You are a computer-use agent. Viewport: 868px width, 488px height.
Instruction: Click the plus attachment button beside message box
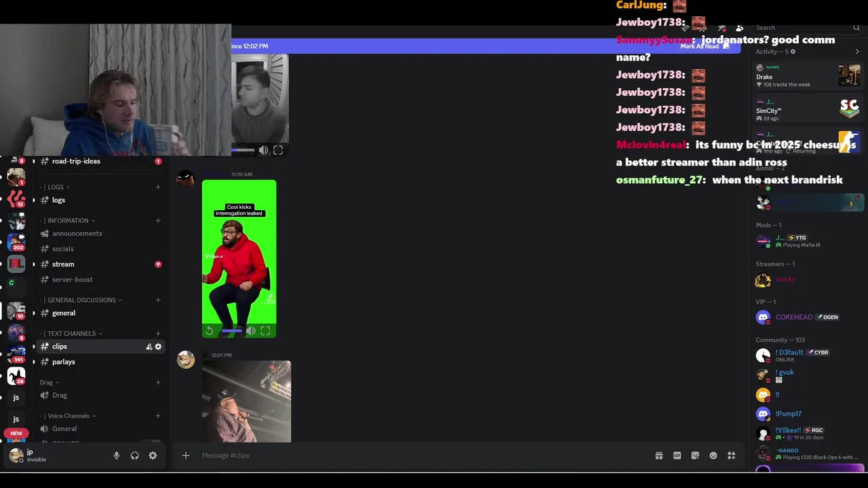[x=185, y=455]
